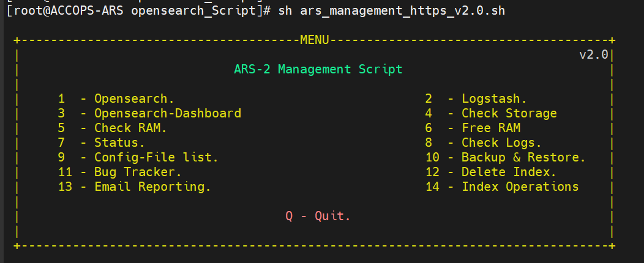Screen dimensions: 644x263
Task: Choose the Delete Index option
Action: [509, 172]
